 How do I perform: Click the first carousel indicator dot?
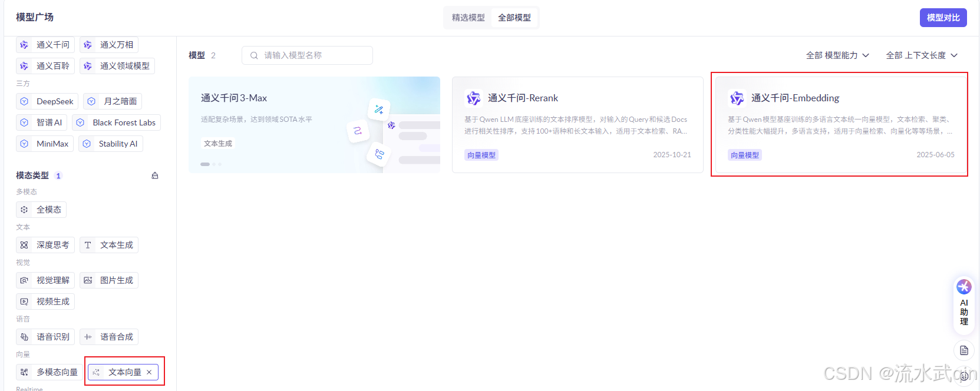[x=205, y=164]
